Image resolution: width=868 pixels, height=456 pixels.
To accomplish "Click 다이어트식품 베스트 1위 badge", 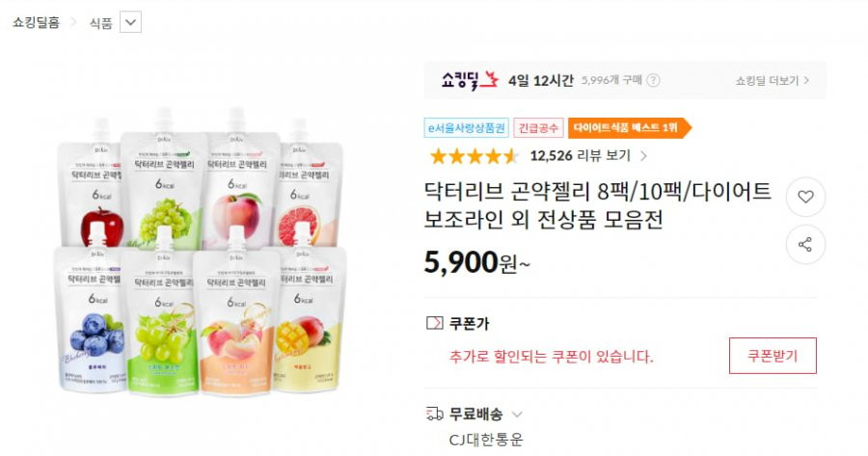I will (630, 128).
